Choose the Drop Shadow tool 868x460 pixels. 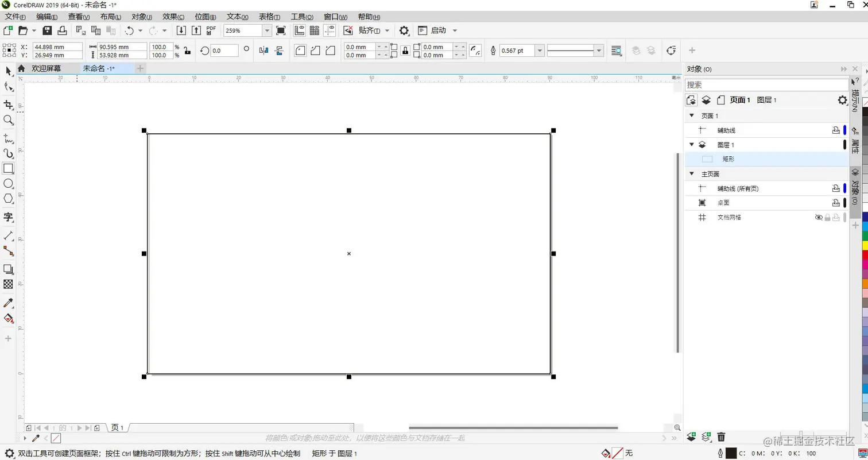[8, 269]
